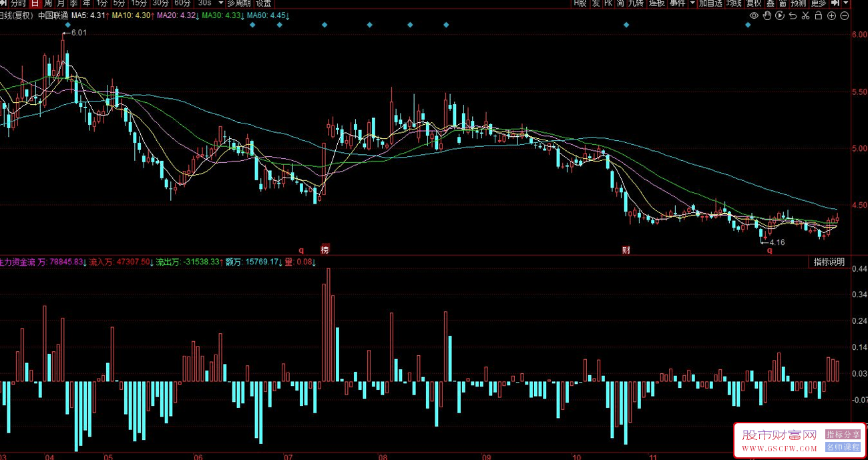Click the 事件 events button
The image size is (868, 460).
pos(678,3)
